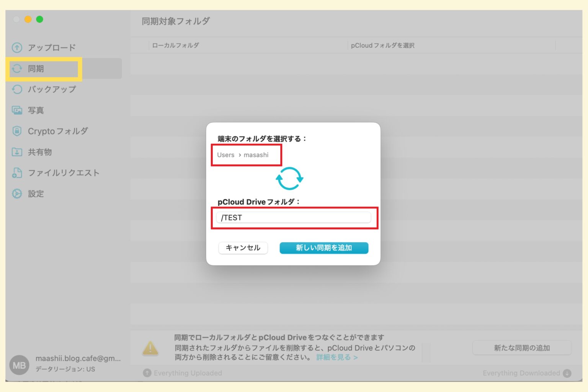Select the 同期 sidebar item
The width and height of the screenshot is (588, 392).
point(64,69)
